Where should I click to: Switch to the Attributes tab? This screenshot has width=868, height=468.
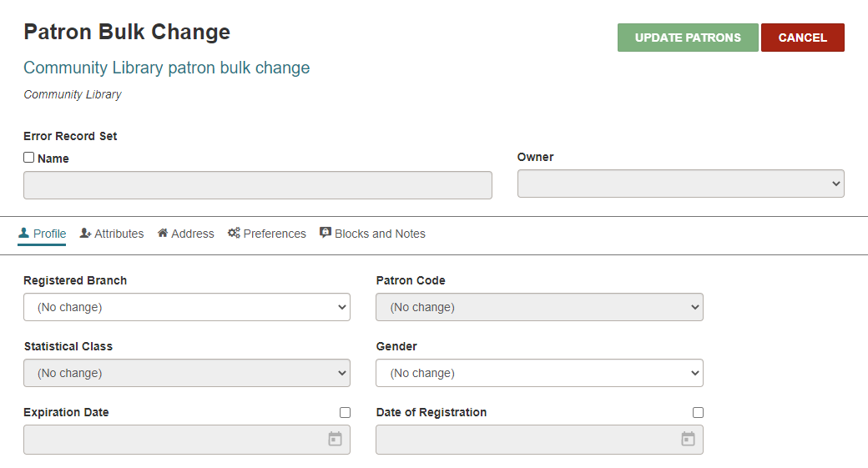tap(112, 234)
